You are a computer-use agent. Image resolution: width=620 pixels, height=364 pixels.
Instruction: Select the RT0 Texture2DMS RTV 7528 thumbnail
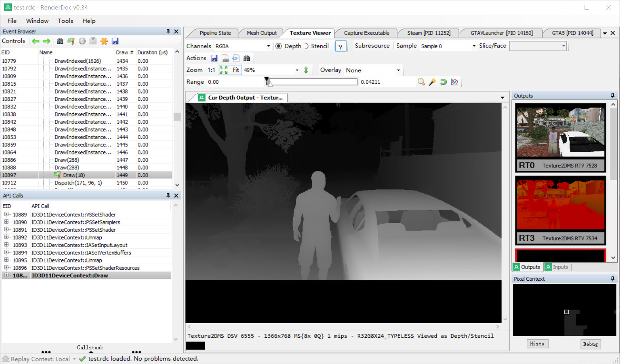pos(560,138)
